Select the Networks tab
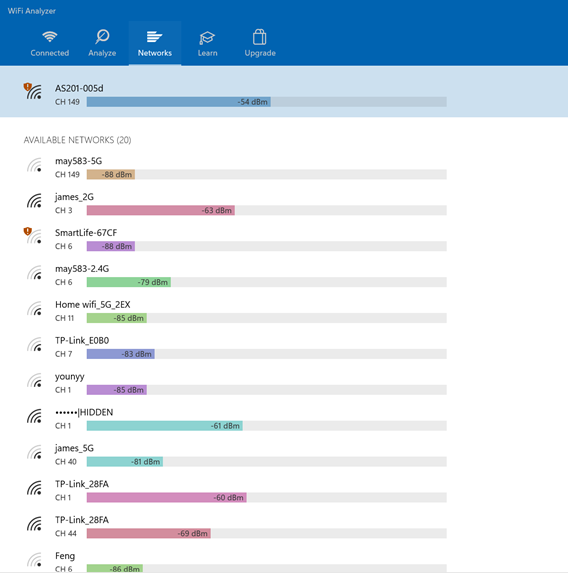This screenshot has height=573, width=568. pyautogui.click(x=155, y=43)
